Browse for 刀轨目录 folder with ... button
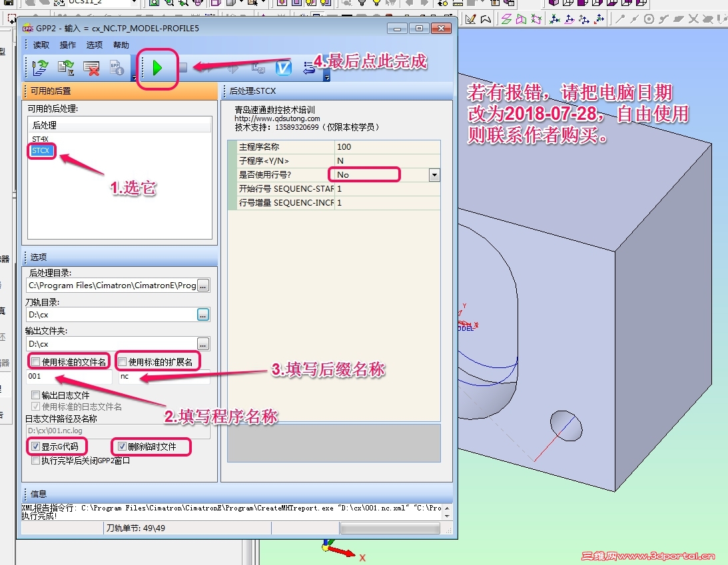Image resolution: width=728 pixels, height=565 pixels. [203, 315]
